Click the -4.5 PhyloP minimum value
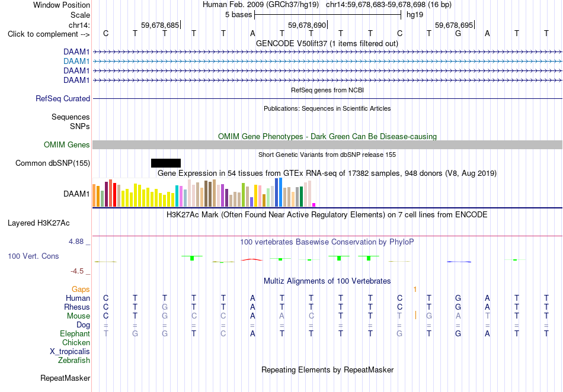 pos(77,271)
